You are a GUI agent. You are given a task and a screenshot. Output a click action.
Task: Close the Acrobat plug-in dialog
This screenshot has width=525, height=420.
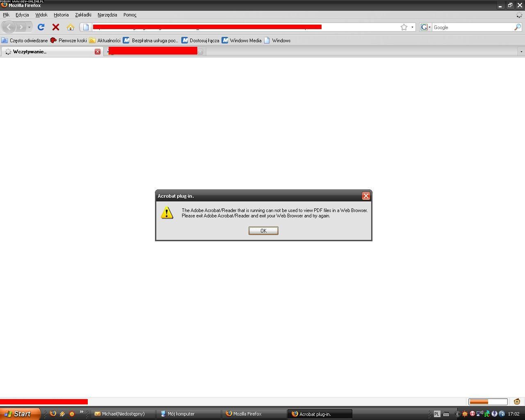[x=366, y=196]
